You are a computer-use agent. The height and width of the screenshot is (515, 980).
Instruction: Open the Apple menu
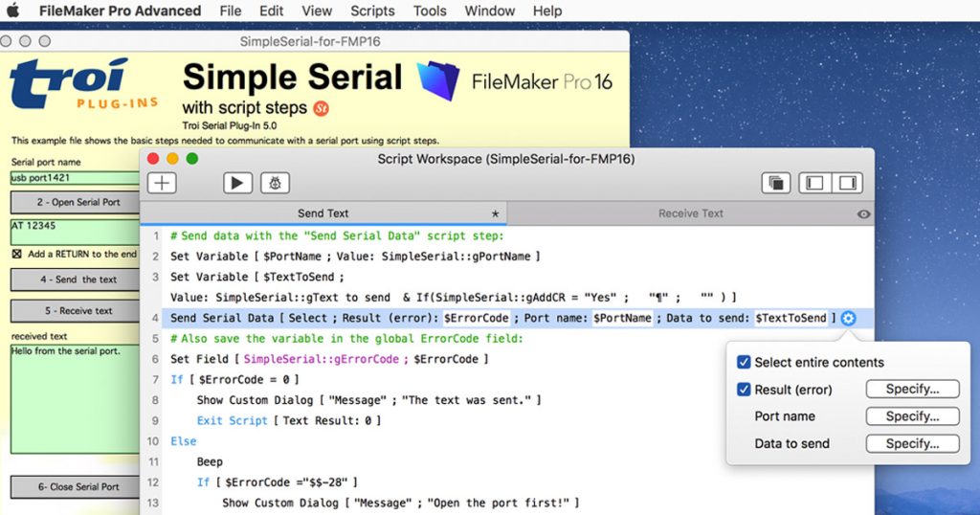pyautogui.click(x=13, y=11)
